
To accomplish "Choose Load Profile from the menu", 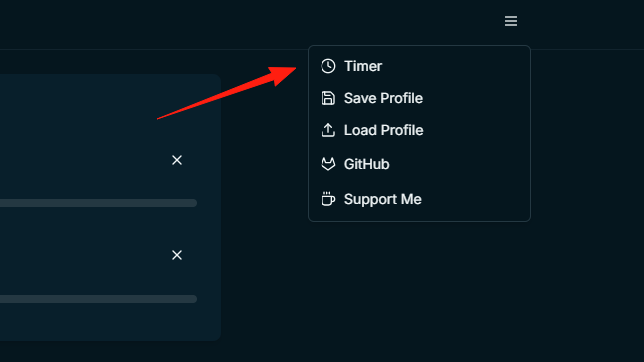I will 383,130.
